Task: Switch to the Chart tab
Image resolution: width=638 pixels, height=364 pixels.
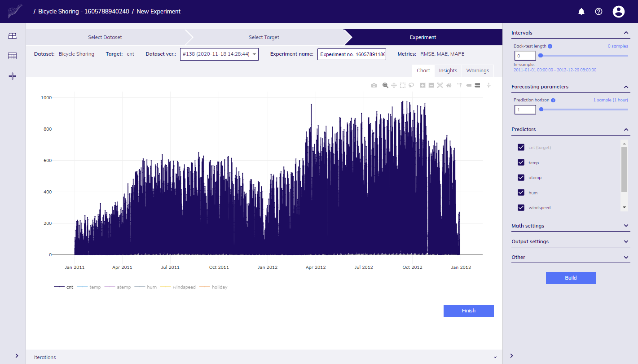Action: [x=423, y=70]
